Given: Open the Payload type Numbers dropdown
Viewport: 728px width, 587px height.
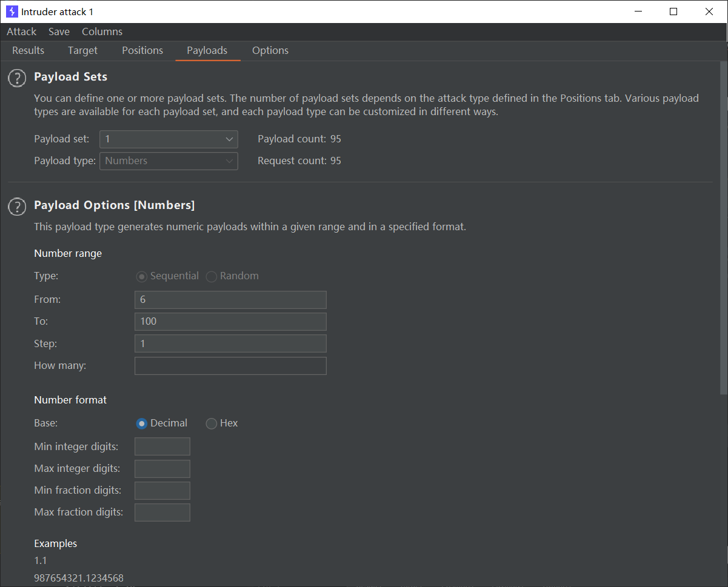Looking at the screenshot, I should pyautogui.click(x=169, y=161).
